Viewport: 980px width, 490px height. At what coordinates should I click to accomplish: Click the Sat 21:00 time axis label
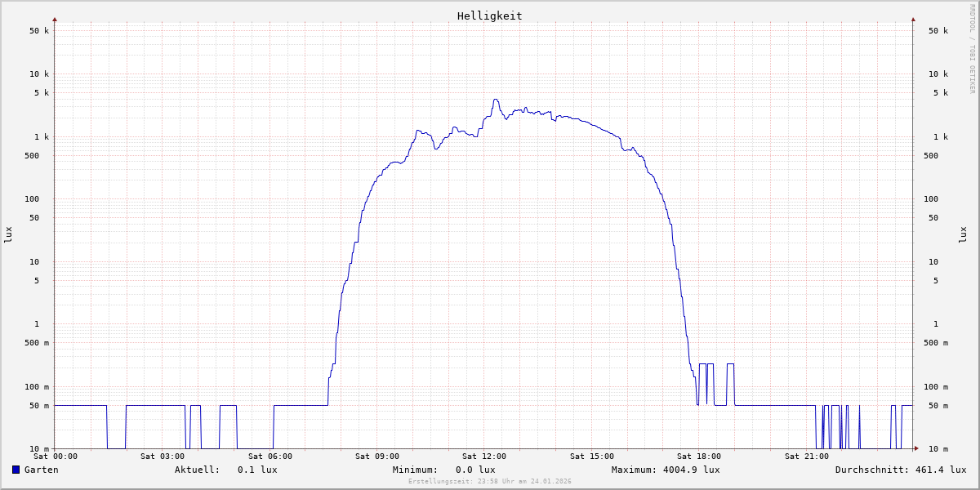point(806,457)
